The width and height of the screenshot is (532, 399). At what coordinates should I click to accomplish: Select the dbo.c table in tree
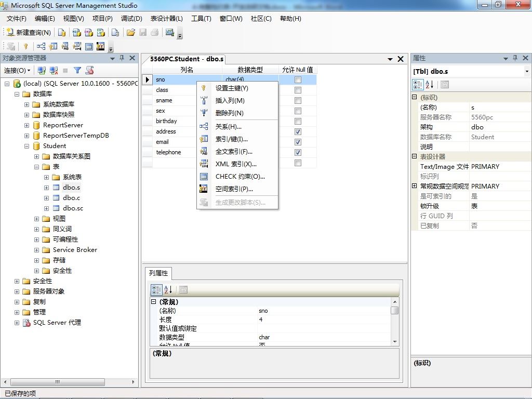tap(71, 198)
